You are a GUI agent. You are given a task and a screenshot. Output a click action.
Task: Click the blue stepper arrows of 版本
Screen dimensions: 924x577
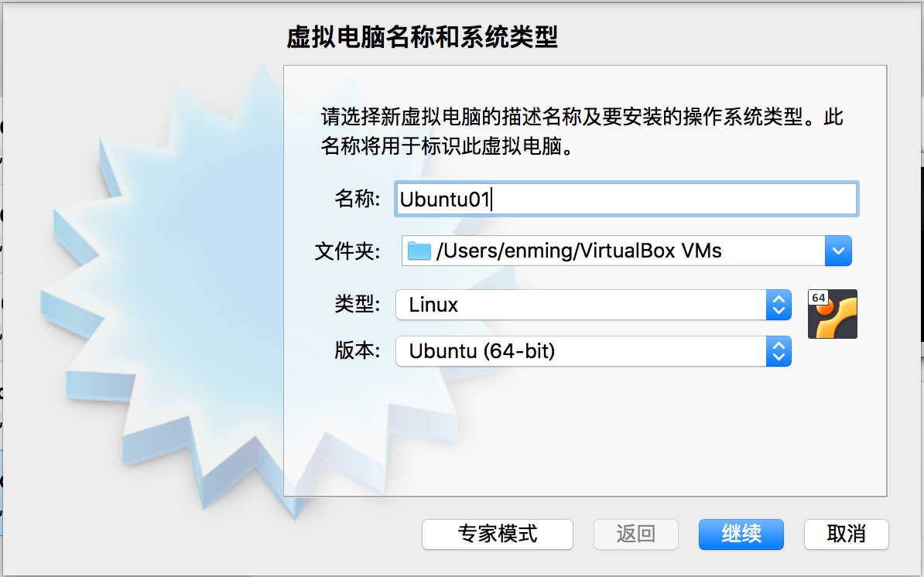point(779,351)
